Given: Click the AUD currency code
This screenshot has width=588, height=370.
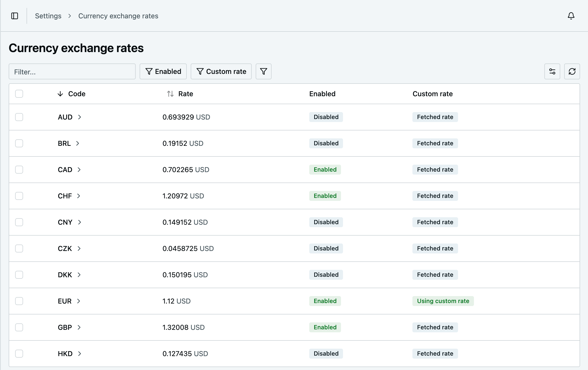Looking at the screenshot, I should (65, 117).
